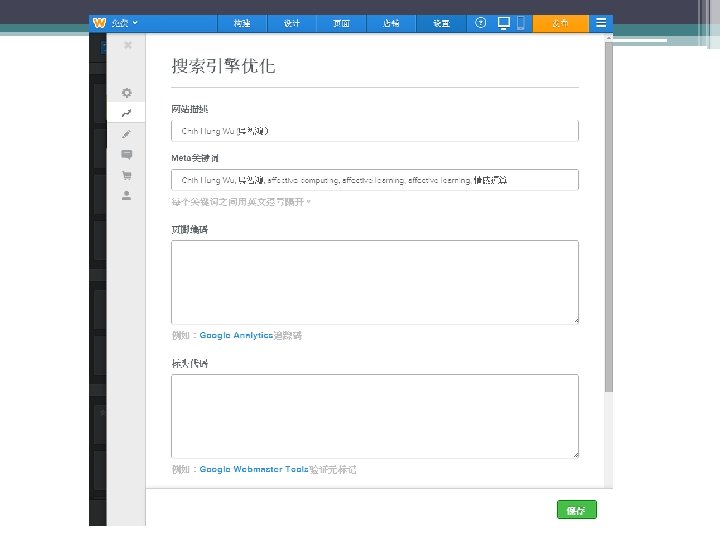This screenshot has height=540, width=720.
Task: Select the SEO trend line icon
Action: [126, 113]
